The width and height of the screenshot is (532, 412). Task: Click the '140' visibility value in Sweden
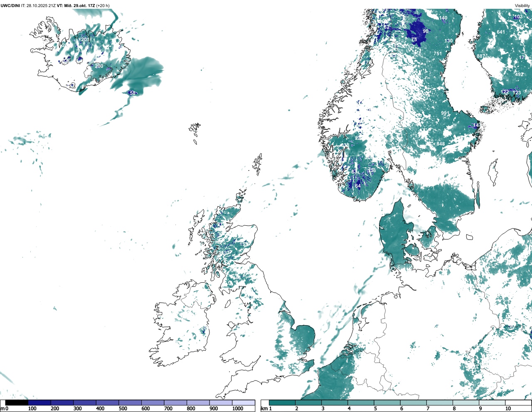[443, 18]
